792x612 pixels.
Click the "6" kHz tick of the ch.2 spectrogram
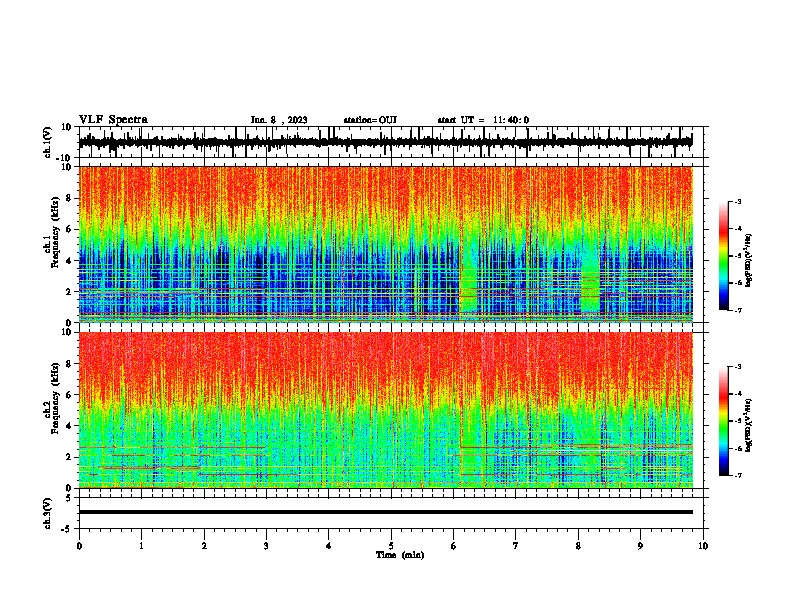click(x=69, y=395)
